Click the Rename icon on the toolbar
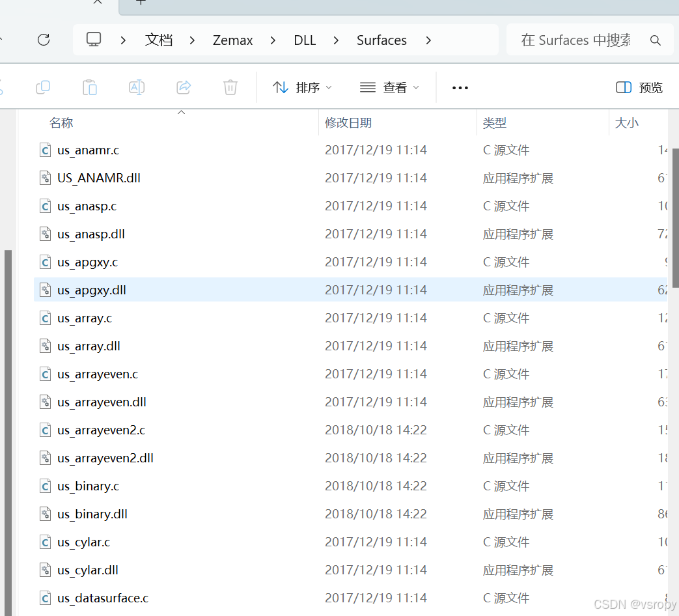This screenshot has width=679, height=616. point(136,87)
